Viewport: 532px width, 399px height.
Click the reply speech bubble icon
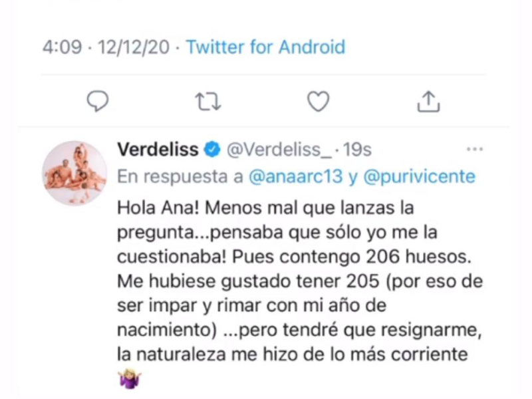(98, 101)
